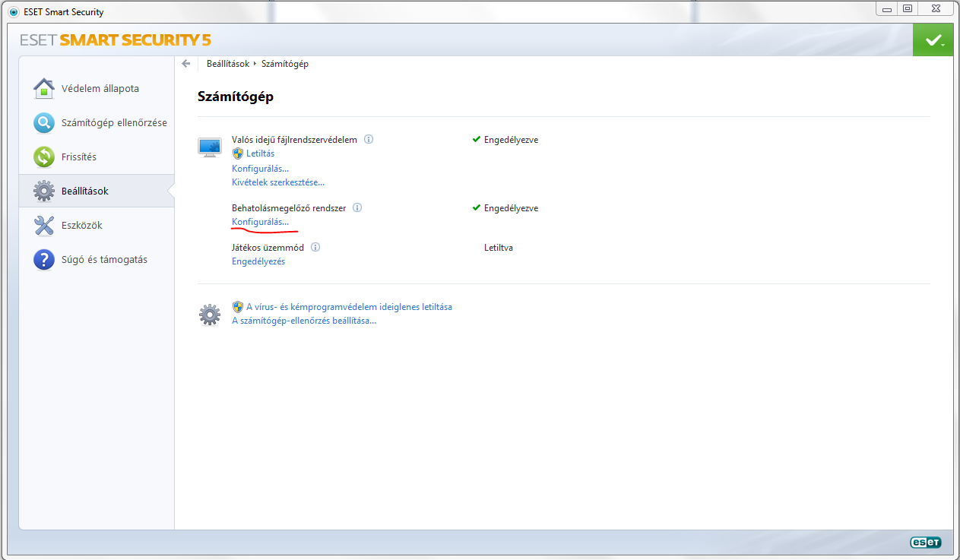The height and width of the screenshot is (560, 960).
Task: Go to Számítógép ellenőrzése in the sidebar
Action: click(x=97, y=122)
